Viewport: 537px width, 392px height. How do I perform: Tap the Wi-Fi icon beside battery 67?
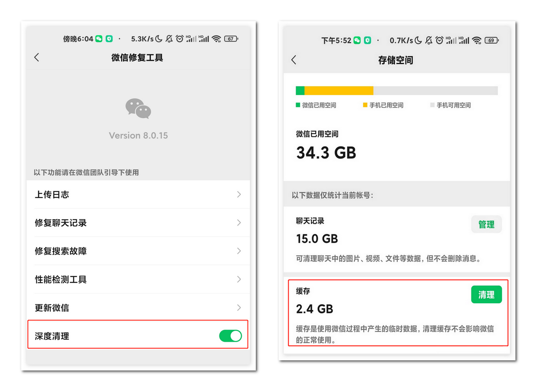216,39
